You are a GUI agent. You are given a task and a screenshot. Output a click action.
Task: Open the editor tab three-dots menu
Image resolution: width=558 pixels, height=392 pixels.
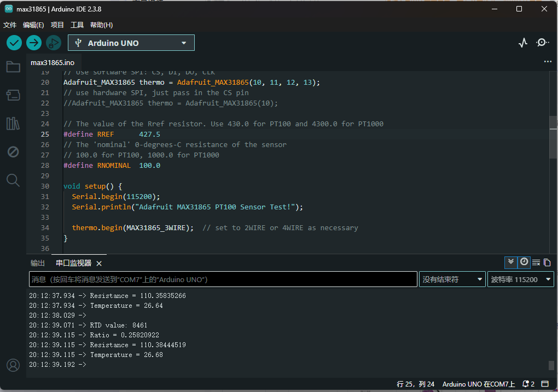point(548,62)
